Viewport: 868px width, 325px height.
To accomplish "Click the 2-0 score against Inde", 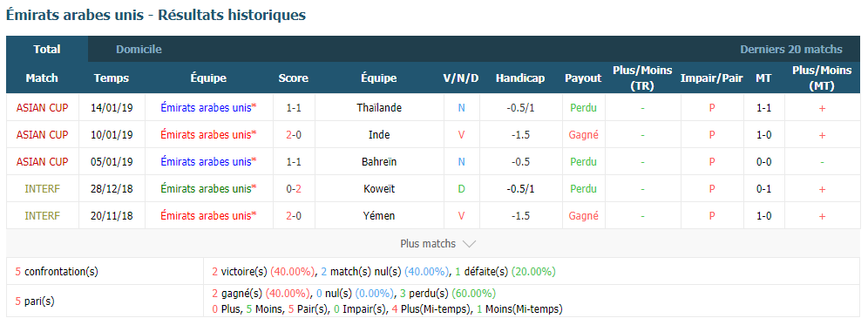I will pyautogui.click(x=294, y=134).
